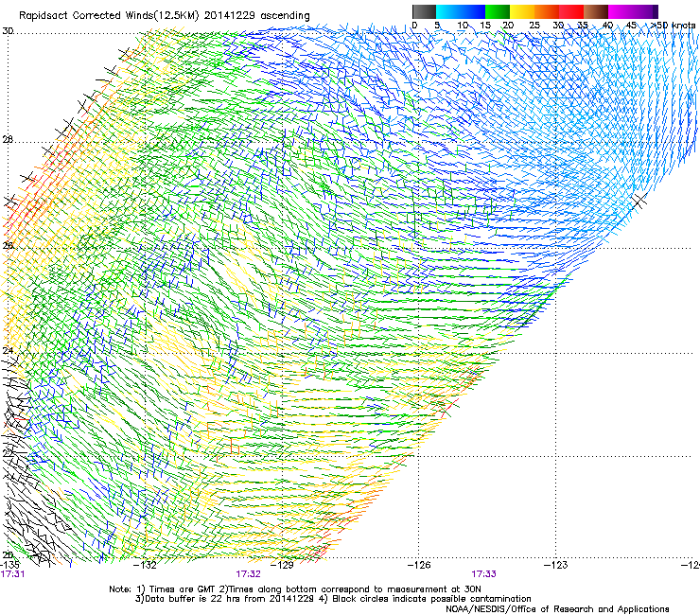Click the cyan 5-10 knots legend swatch
Viewport: 700px width, 615px height.
448,11
